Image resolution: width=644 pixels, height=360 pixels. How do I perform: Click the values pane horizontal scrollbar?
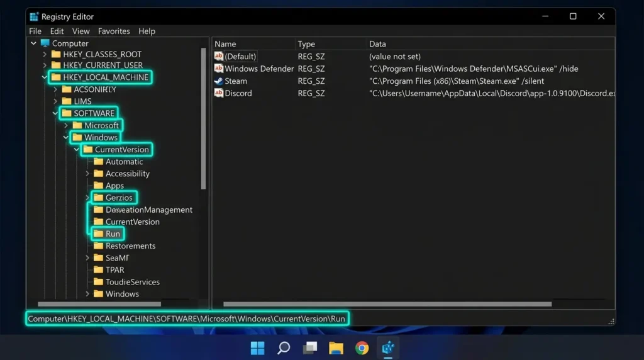[x=387, y=304]
